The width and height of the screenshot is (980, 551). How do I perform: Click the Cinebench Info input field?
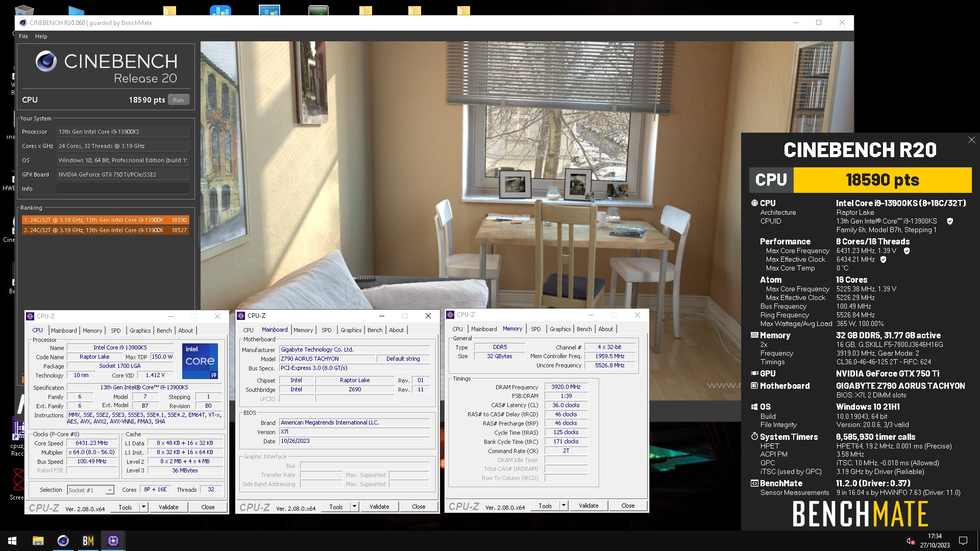point(122,189)
